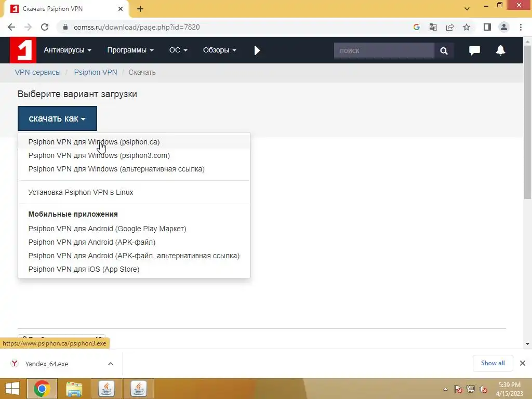Click the search magnifier button
This screenshot has height=399, width=532.
click(444, 50)
